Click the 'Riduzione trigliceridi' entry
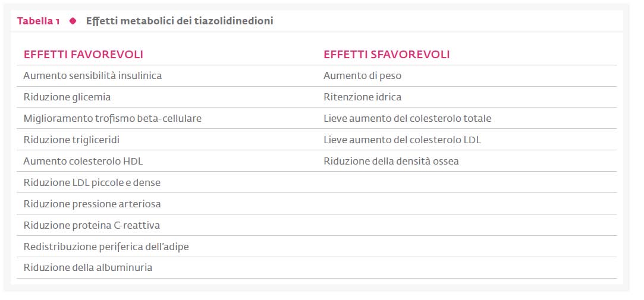The image size is (644, 300). [x=71, y=140]
